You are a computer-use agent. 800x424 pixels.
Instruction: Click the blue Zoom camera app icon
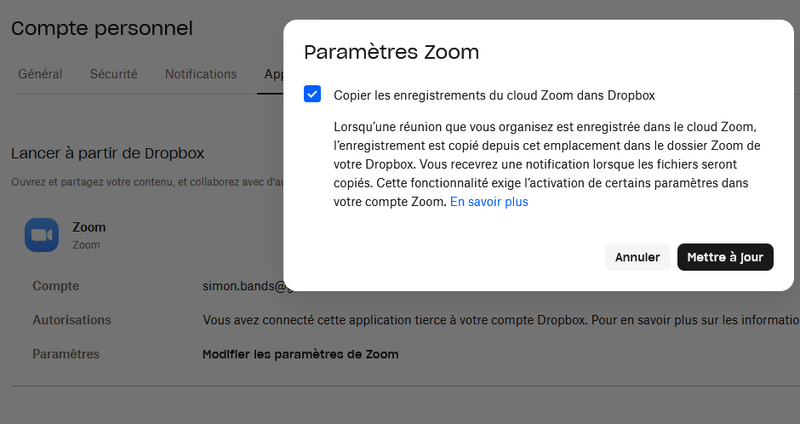click(41, 235)
